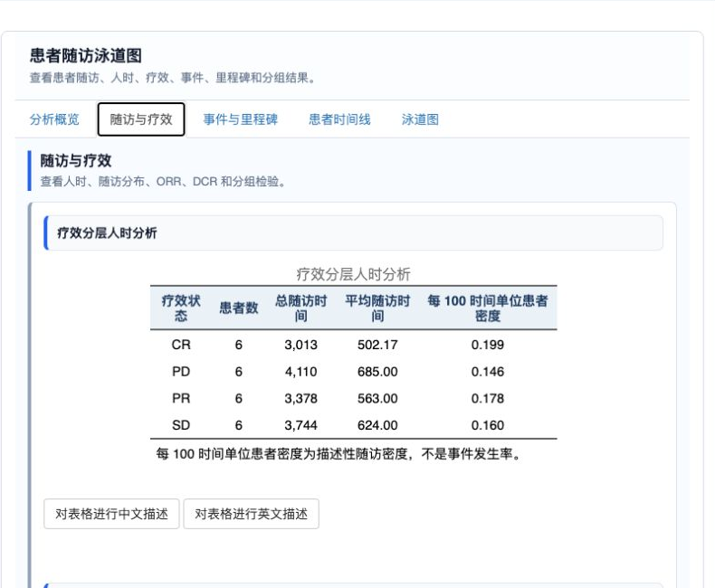The image size is (715, 588).
Task: Open the 分析概览 tab
Action: coord(54,119)
